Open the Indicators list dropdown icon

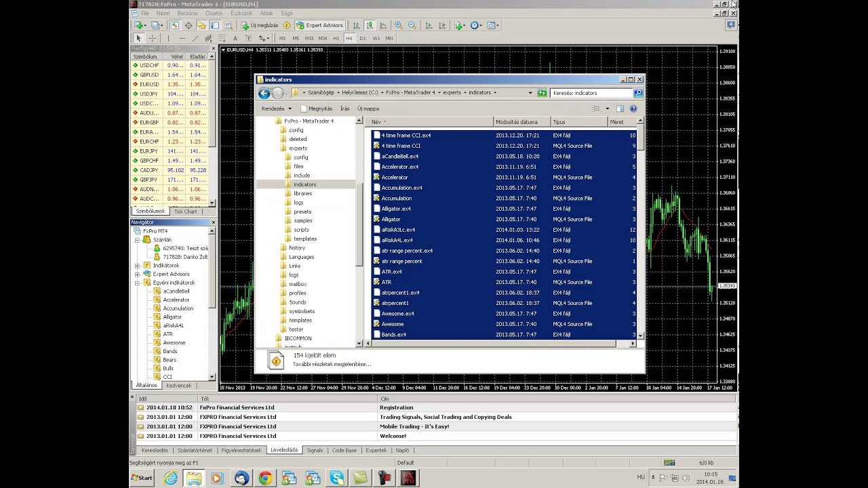coord(460,25)
